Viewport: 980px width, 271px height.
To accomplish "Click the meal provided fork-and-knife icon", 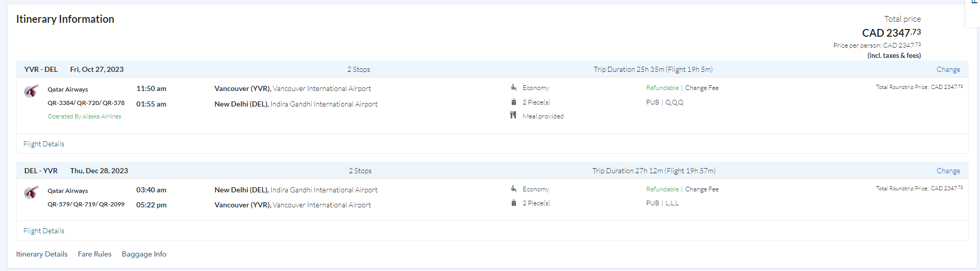I will 513,115.
